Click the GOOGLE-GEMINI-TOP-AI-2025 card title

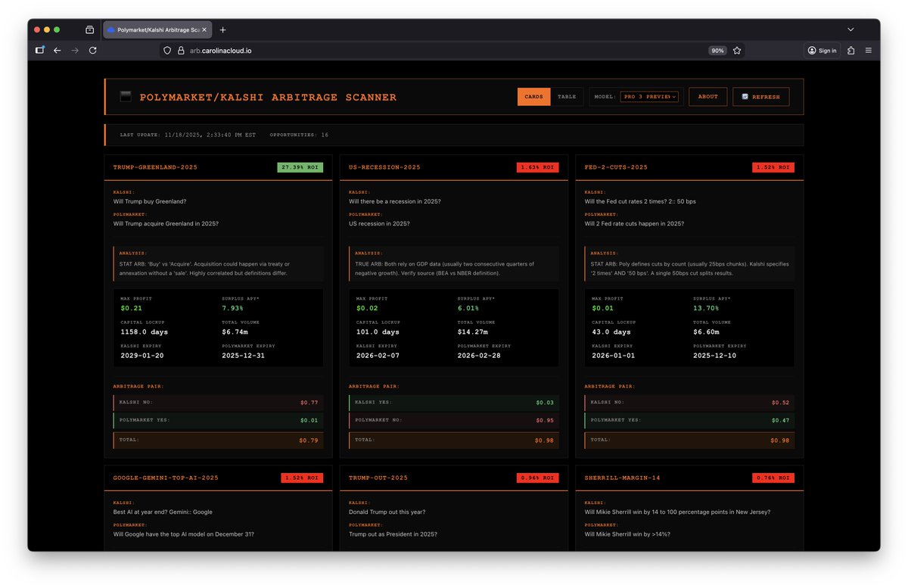166,478
